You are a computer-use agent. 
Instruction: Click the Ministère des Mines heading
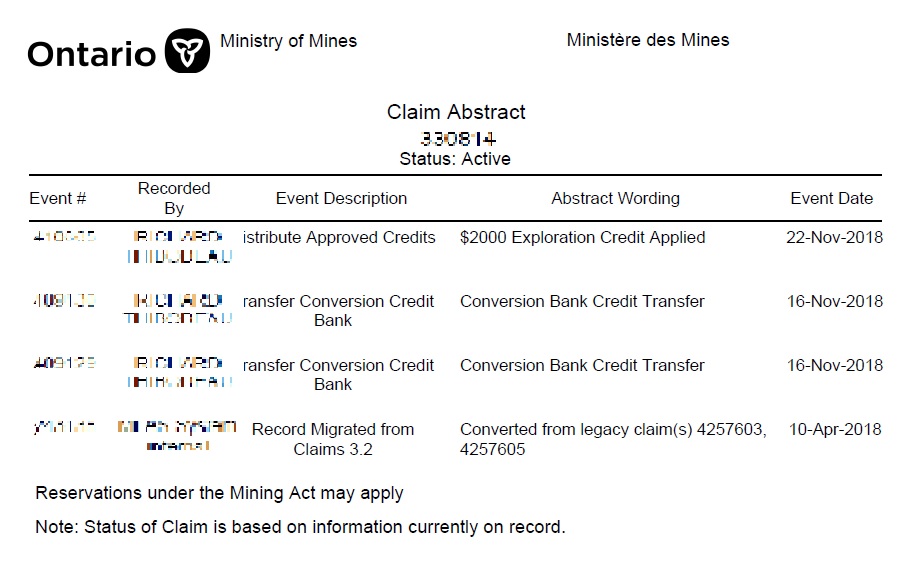647,40
